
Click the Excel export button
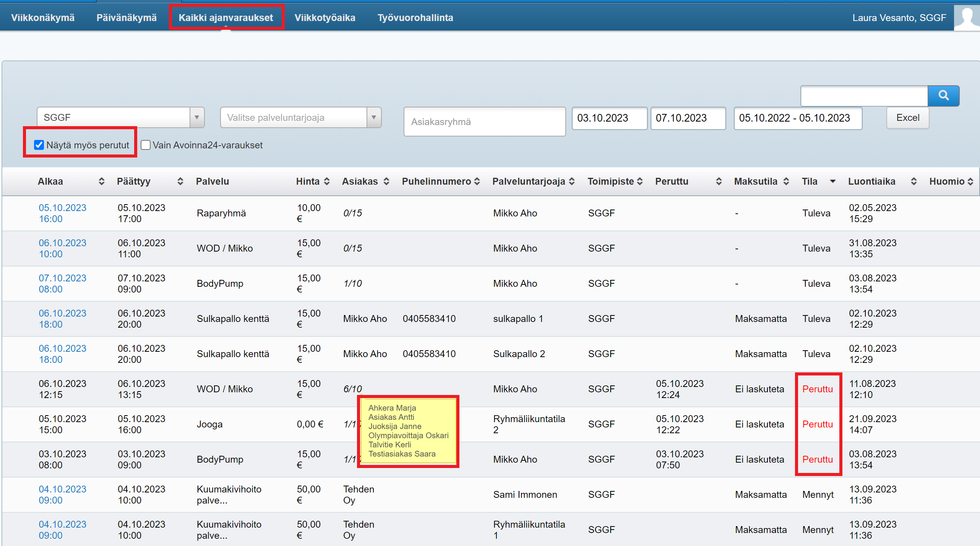[907, 118]
